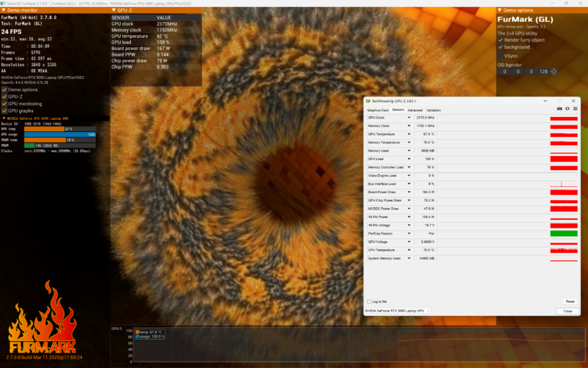Click the GPU temp orange bar

pyautogui.click(x=44, y=129)
